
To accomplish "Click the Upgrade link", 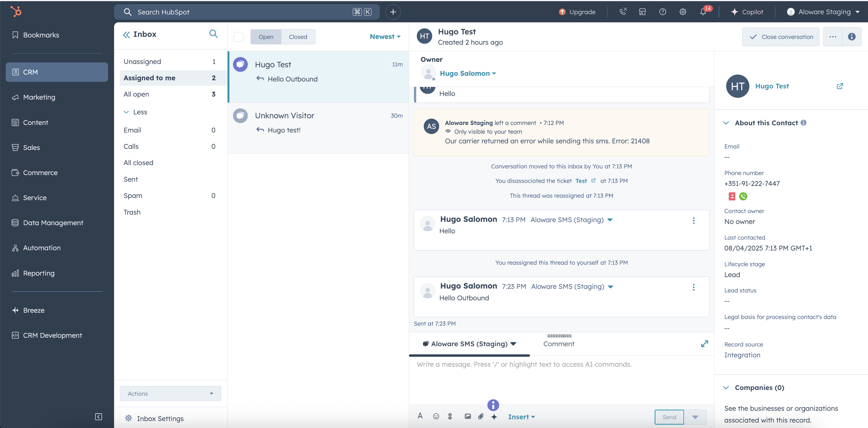I will pos(577,12).
